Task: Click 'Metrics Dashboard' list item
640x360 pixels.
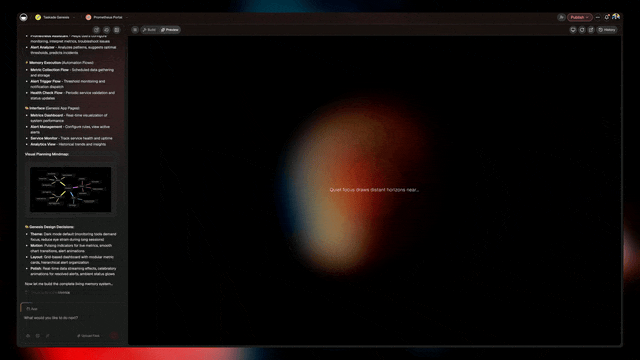Action: [69, 118]
